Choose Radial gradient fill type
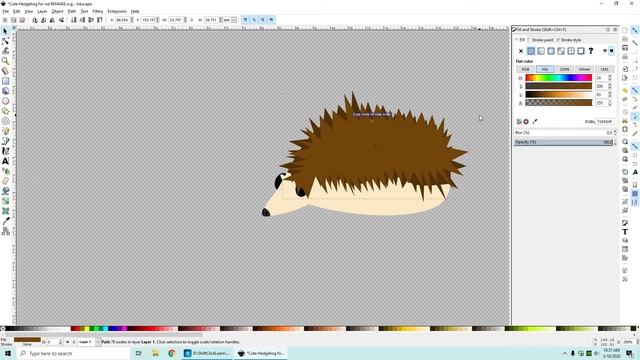This screenshot has height=360, width=640. coord(551,51)
